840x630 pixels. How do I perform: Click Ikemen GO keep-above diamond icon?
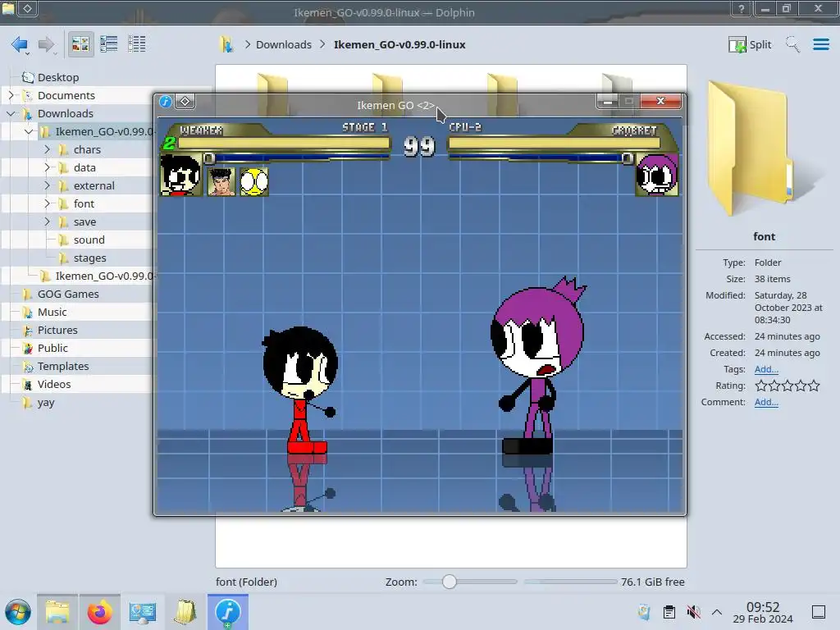185,101
